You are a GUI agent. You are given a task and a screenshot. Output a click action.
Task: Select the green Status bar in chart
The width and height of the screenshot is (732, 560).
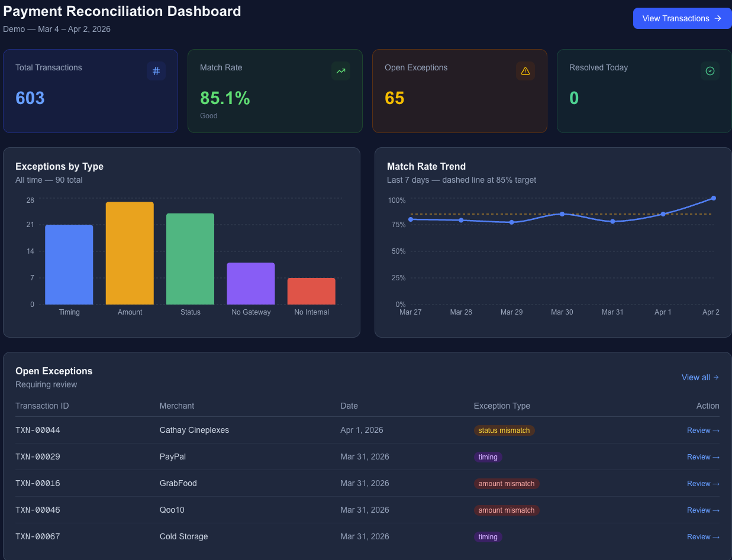190,259
